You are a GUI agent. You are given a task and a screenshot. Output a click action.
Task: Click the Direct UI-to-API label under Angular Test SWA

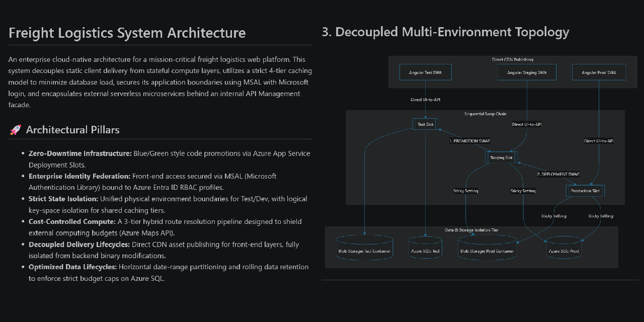pos(426,100)
